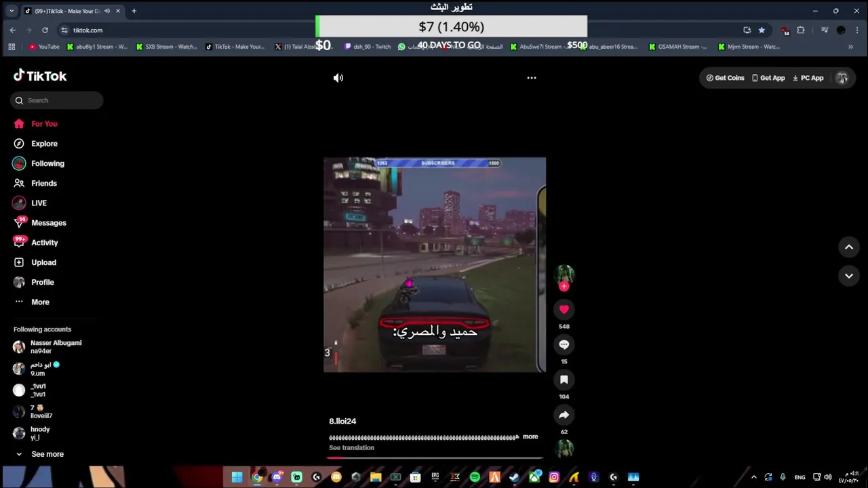Show hidden system tray icons
Image resolution: width=868 pixels, height=488 pixels.
click(x=753, y=477)
